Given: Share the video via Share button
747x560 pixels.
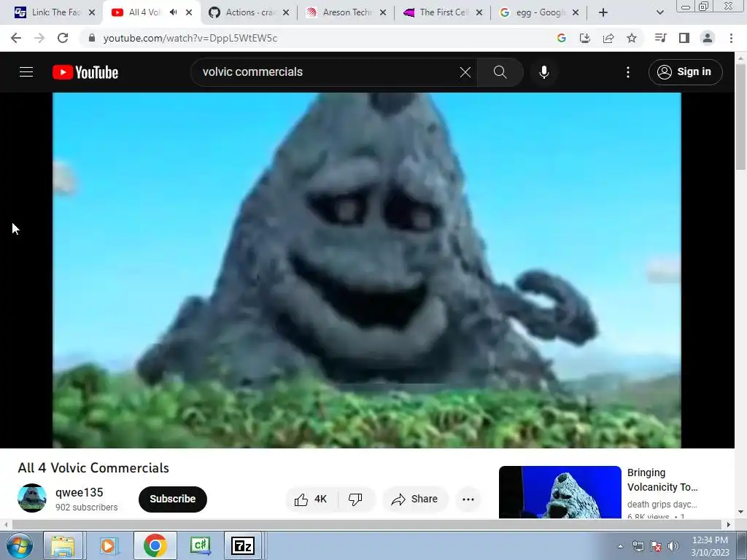Looking at the screenshot, I should coord(414,499).
